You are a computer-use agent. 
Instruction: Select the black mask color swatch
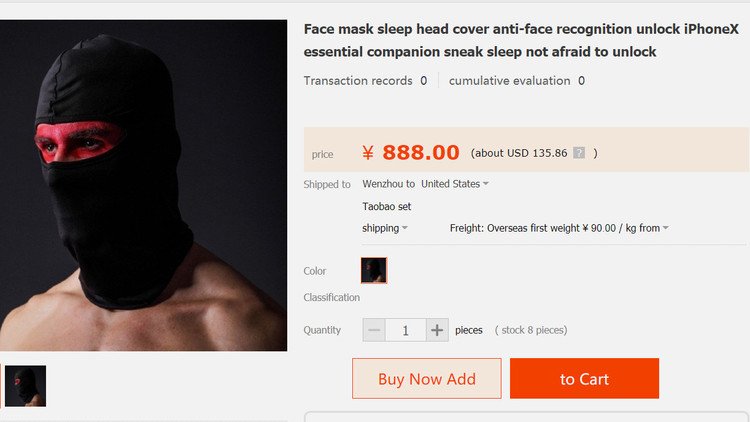[374, 270]
